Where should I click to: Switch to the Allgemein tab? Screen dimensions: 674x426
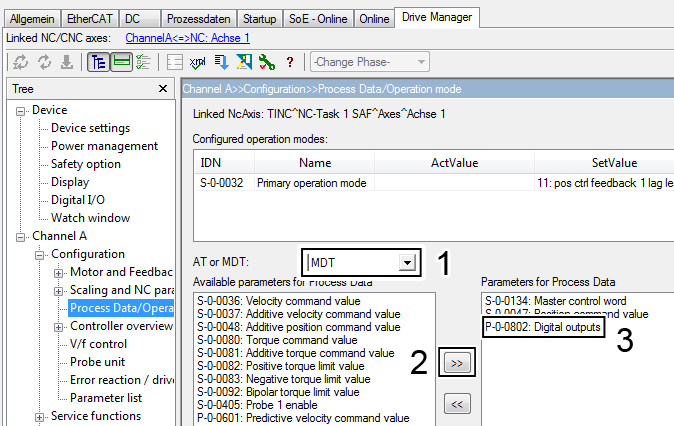tap(32, 19)
